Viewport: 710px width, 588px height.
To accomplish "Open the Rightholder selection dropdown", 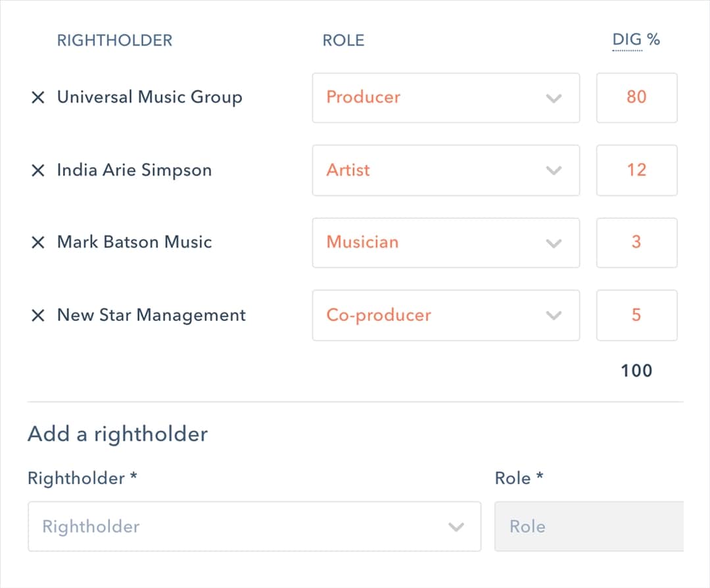I will click(x=254, y=527).
